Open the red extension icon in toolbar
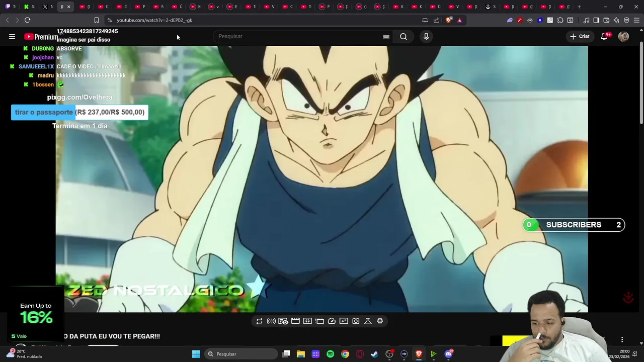Image resolution: width=644 pixels, height=362 pixels. (x=520, y=20)
